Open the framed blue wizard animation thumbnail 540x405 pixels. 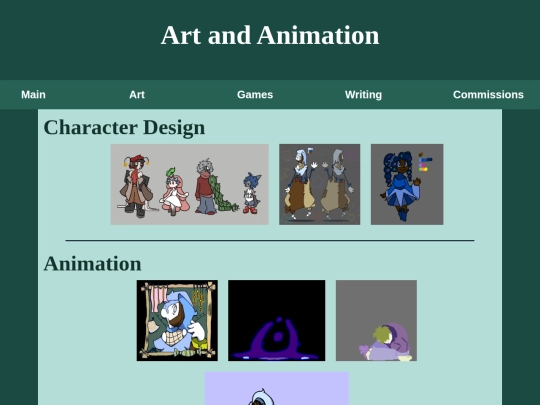click(x=177, y=320)
